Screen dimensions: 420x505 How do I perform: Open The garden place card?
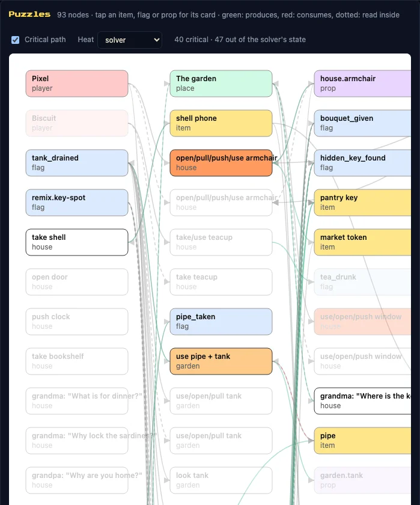(x=221, y=84)
